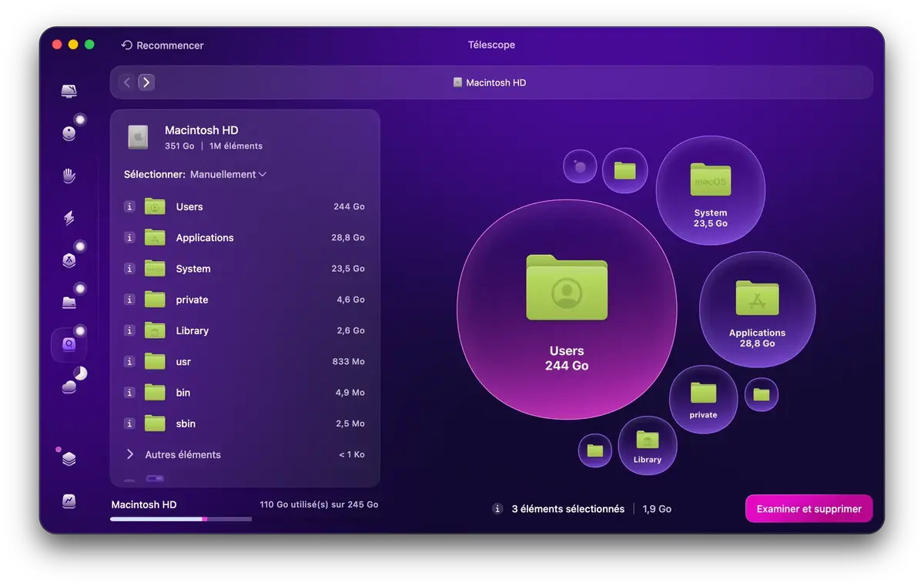Select small folder bubble right of private bubble
The image size is (924, 586).
[x=762, y=394]
